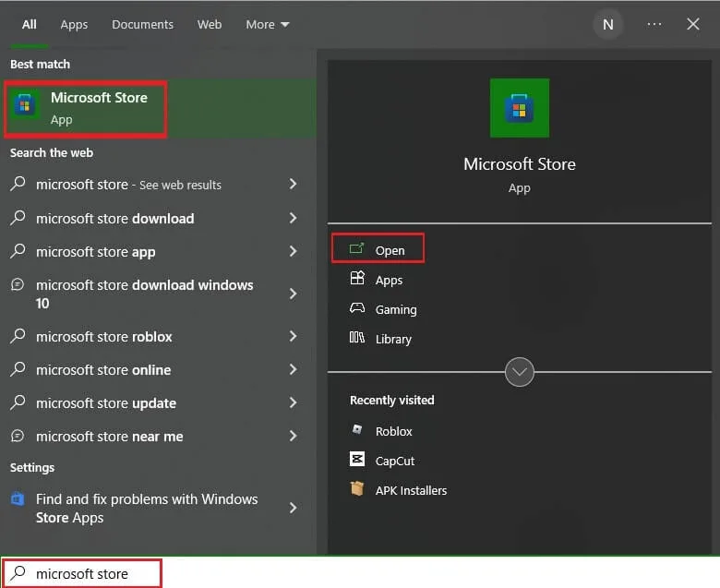Open the Microsoft Store best match result
This screenshot has height=588, width=720.
click(159, 109)
